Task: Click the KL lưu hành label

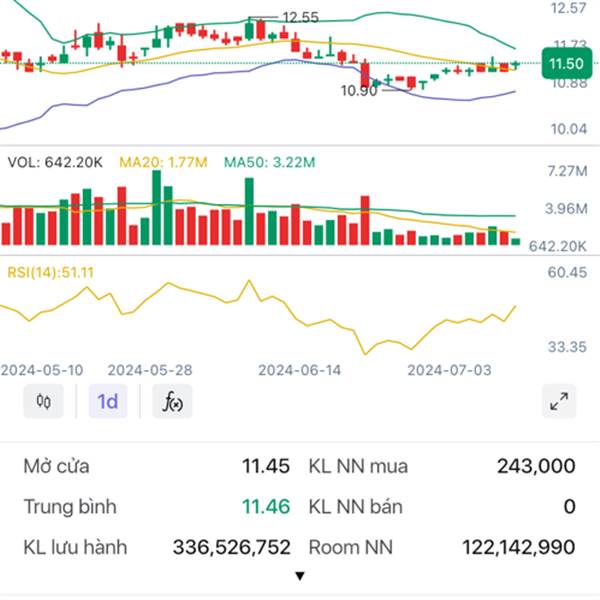Action: point(75,547)
